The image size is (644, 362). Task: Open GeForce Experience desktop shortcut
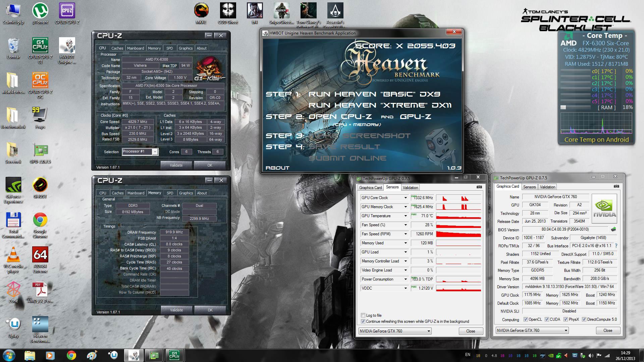click(x=13, y=190)
